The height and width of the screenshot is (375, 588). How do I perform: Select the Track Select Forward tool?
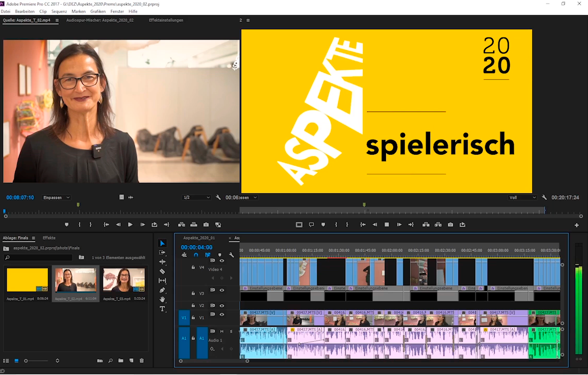coord(162,253)
